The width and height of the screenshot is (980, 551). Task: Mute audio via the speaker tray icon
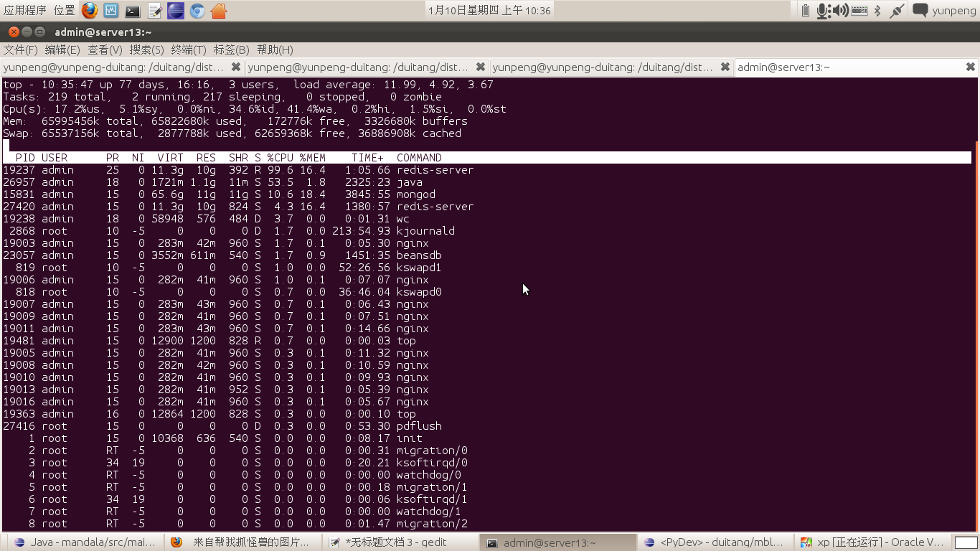click(842, 10)
